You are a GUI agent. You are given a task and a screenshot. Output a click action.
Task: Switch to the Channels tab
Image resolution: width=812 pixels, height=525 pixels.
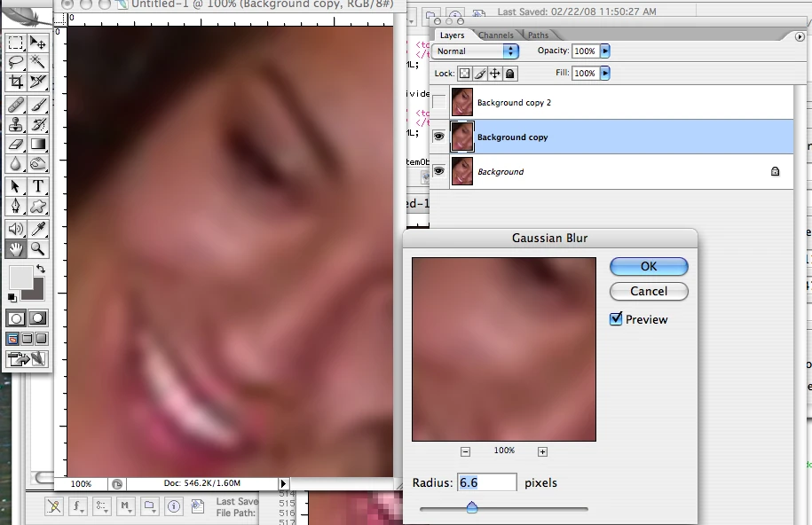point(495,35)
